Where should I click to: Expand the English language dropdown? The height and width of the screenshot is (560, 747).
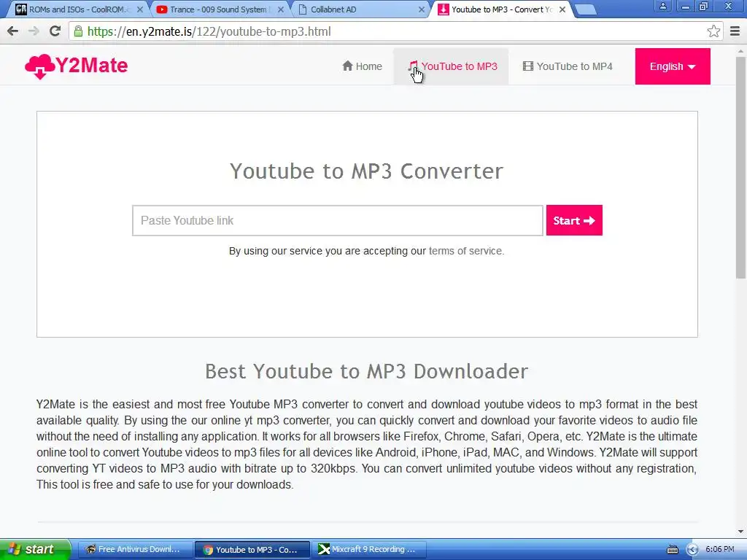pyautogui.click(x=672, y=66)
